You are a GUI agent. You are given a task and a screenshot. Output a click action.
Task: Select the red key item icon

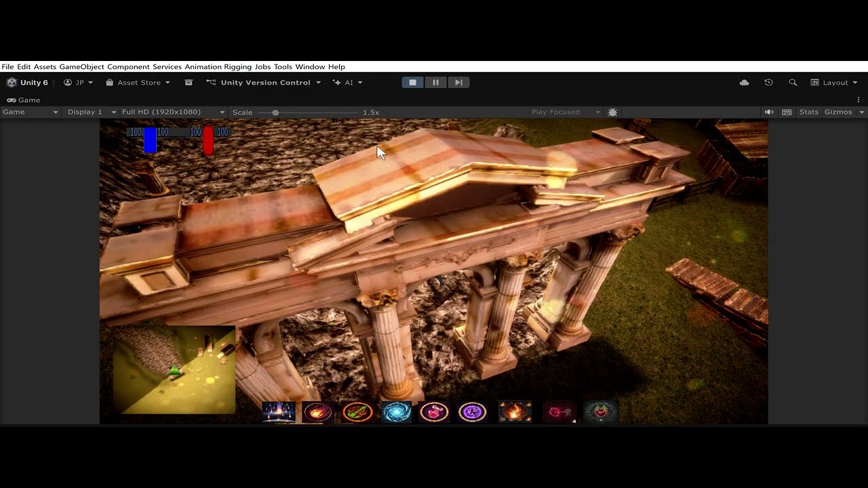pos(560,411)
